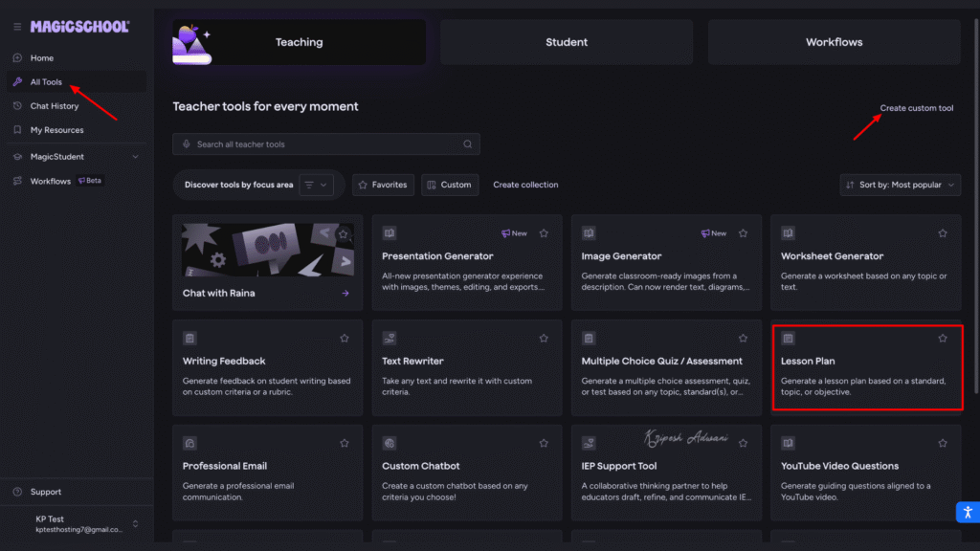
Task: Click the All Tools wrench icon
Action: pyautogui.click(x=17, y=82)
